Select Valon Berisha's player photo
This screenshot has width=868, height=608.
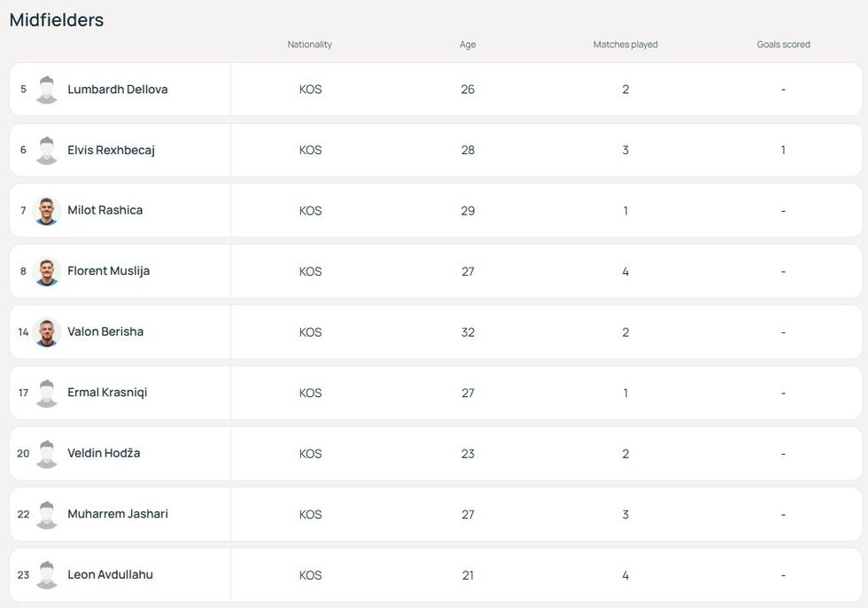coord(46,332)
